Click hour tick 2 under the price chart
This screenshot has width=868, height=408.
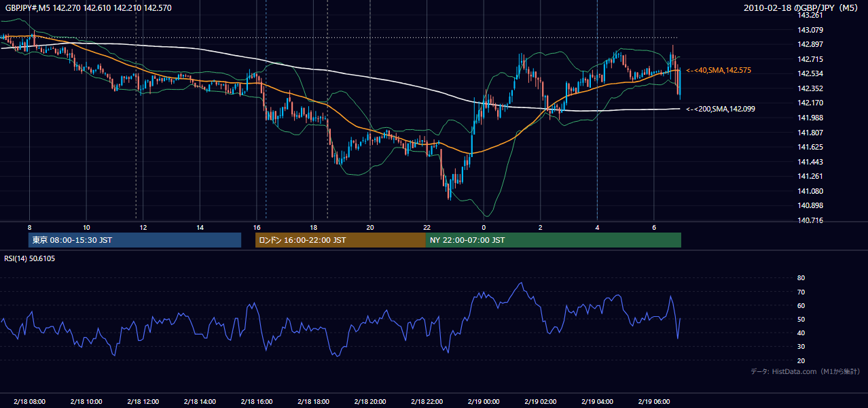click(541, 227)
